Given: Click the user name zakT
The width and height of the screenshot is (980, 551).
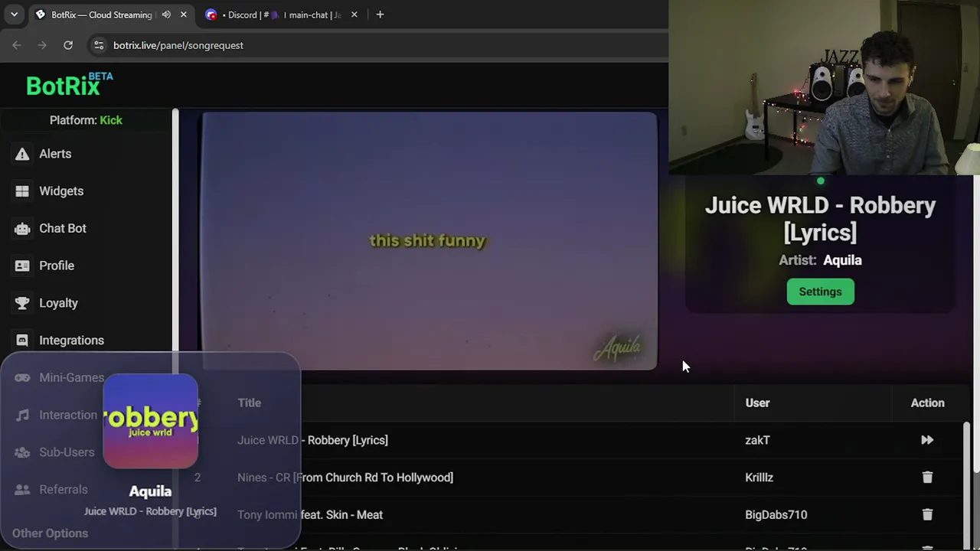Looking at the screenshot, I should point(757,440).
